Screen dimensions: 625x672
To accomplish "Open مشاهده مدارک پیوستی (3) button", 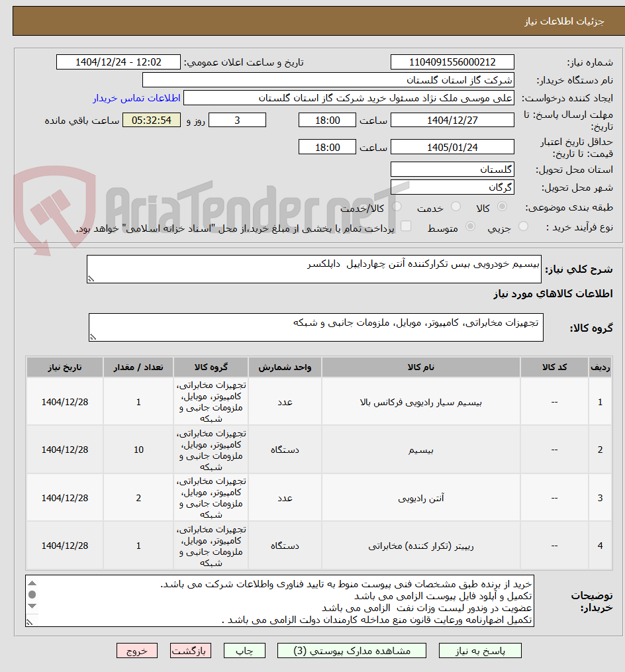I will coord(352,651).
